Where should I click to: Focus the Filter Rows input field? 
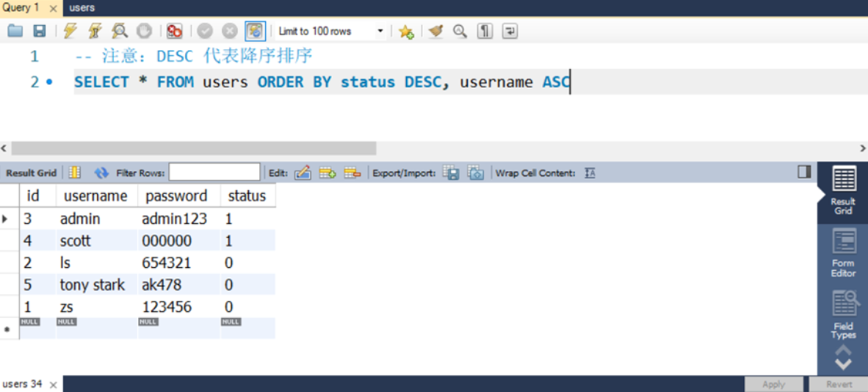tap(214, 173)
